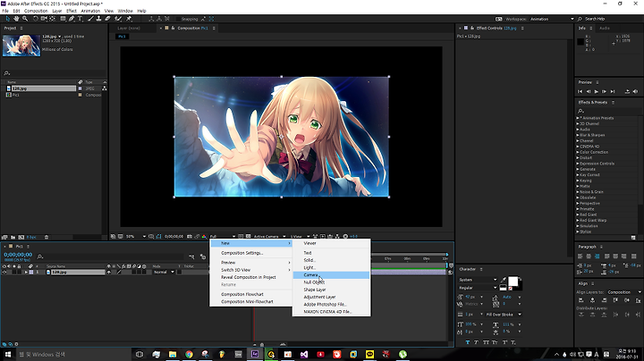This screenshot has width=644, height=361.
Task: Click the center text icon in Paragraph panel
Action: pos(589,256)
